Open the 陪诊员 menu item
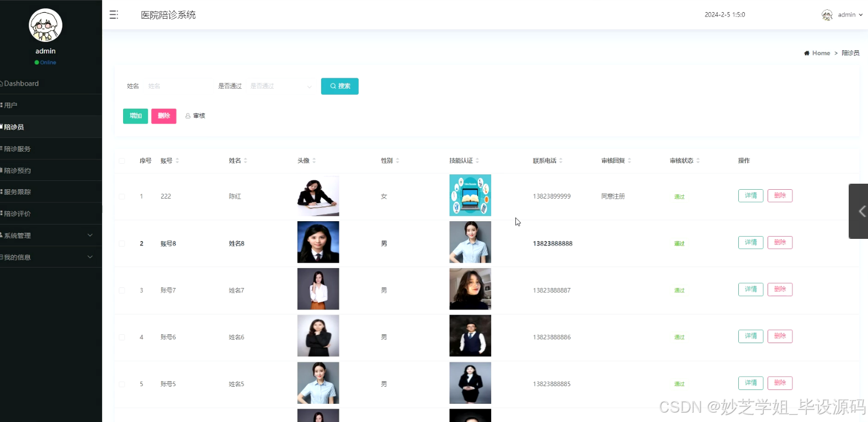Viewport: 868px width, 422px height. 51,127
